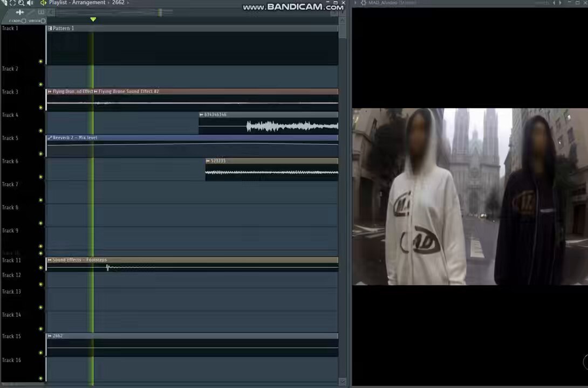Select the zoom (magnifier) tool in playlist toolbar
The width and height of the screenshot is (588, 388).
(x=21, y=3)
